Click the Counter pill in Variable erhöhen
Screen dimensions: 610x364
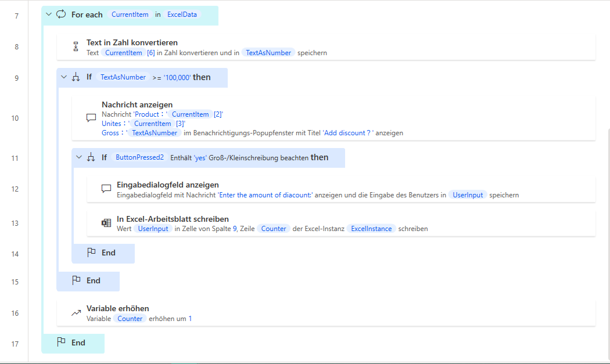click(x=130, y=318)
